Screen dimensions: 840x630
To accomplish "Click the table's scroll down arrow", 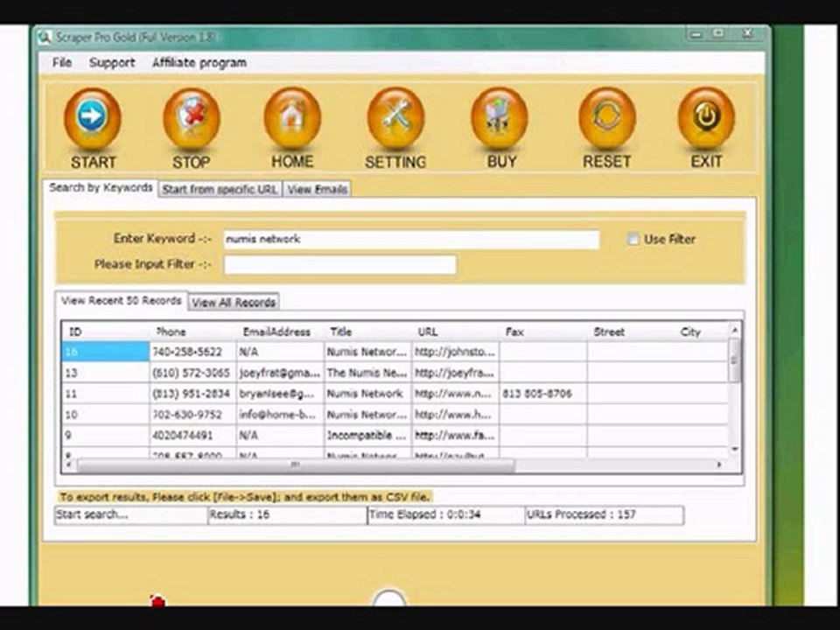I will pos(734,449).
